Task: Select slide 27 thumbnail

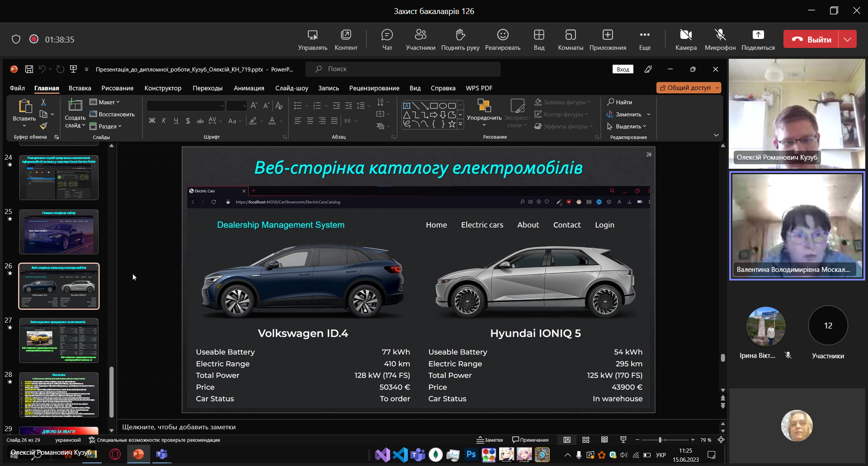Action: coord(59,340)
